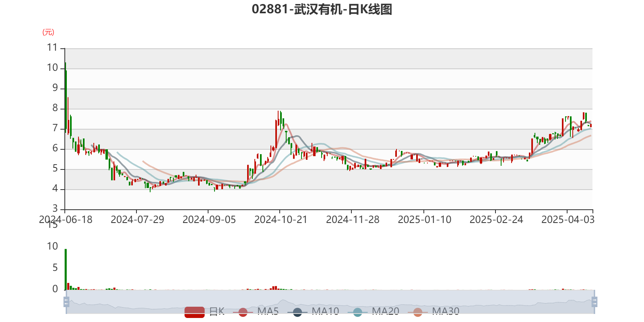
Task: Click the (元) unit label
Action: coord(48,32)
